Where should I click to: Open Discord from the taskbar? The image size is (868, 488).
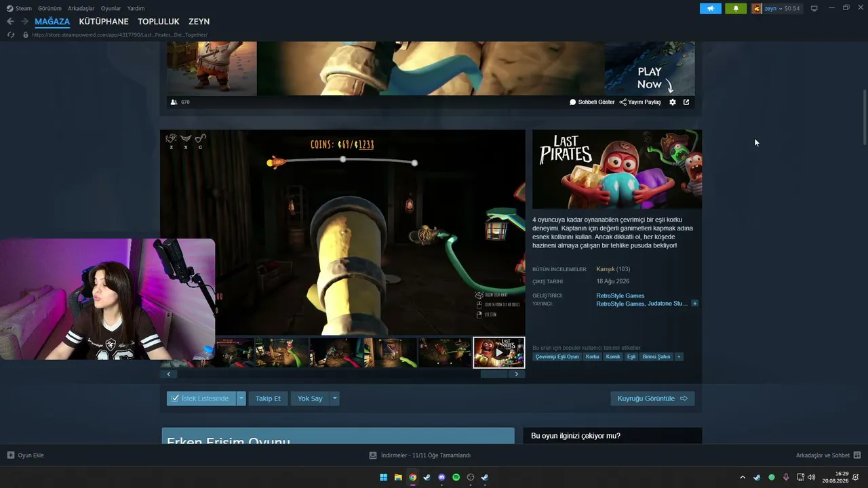pyautogui.click(x=441, y=477)
